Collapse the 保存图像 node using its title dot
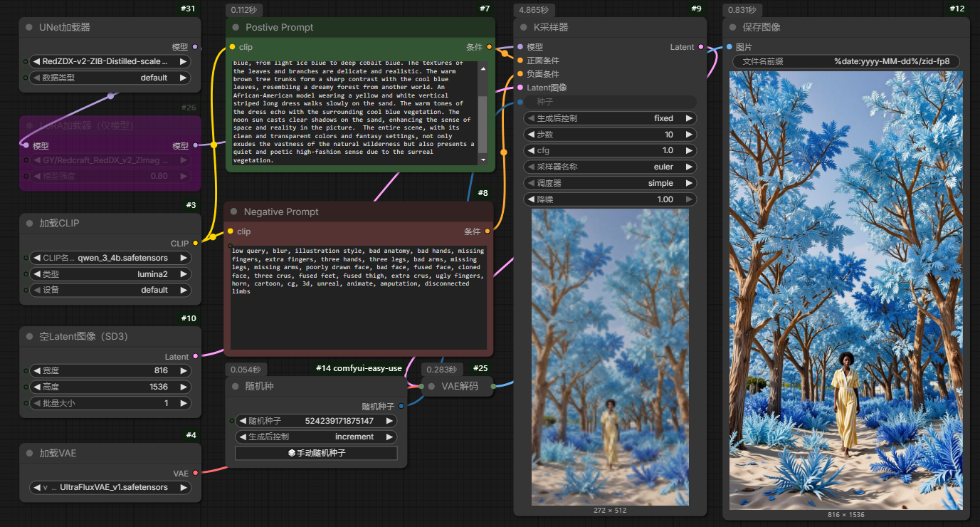The width and height of the screenshot is (980, 527). tap(732, 28)
